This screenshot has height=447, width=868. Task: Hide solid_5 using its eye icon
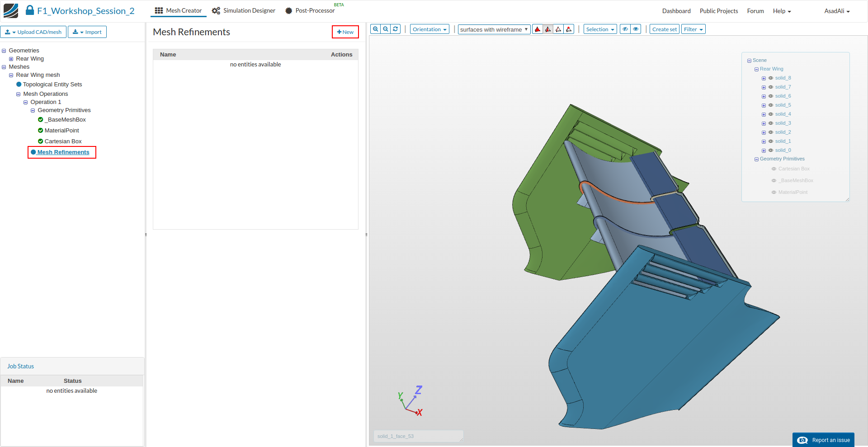(771, 105)
